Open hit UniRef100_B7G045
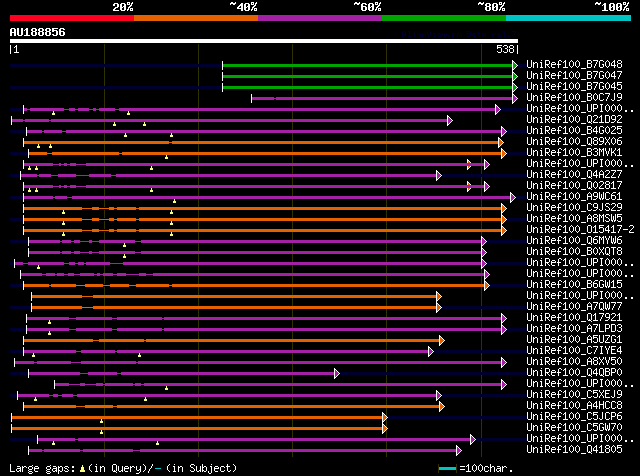The image size is (640, 476). coord(574,87)
